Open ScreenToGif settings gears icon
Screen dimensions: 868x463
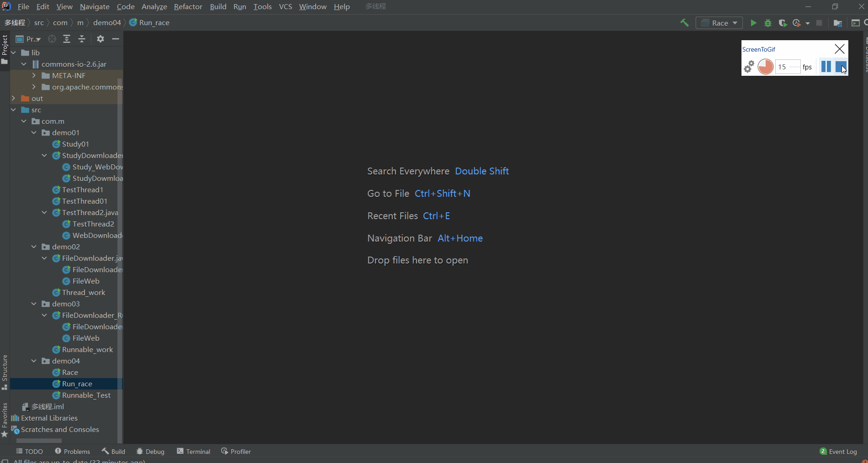coord(749,67)
